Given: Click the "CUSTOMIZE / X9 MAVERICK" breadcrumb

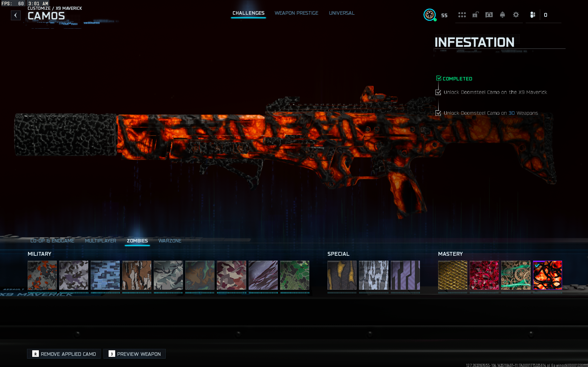Looking at the screenshot, I should click(x=55, y=8).
